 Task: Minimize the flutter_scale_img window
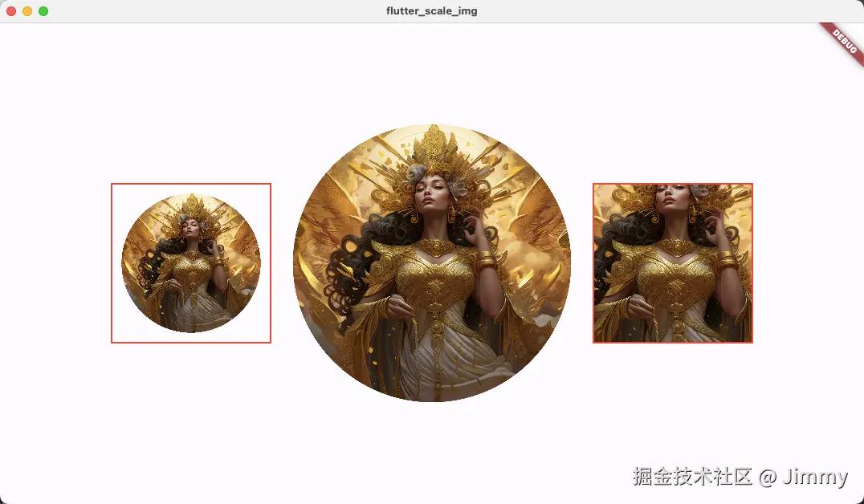27,11
